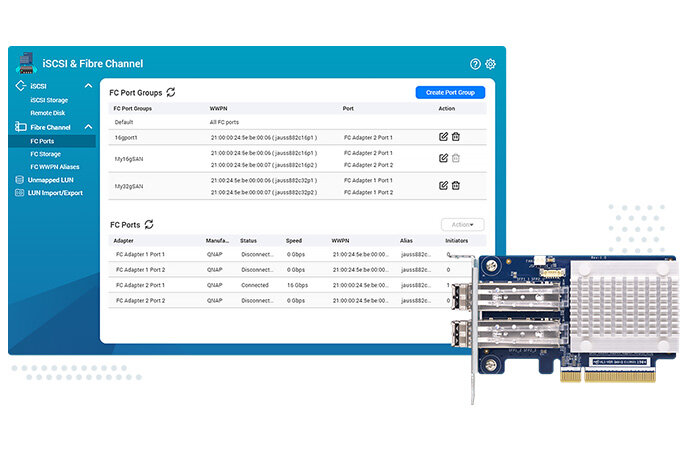Image resolution: width=688 pixels, height=458 pixels.
Task: Edit the My16gSAN port group
Action: click(443, 158)
